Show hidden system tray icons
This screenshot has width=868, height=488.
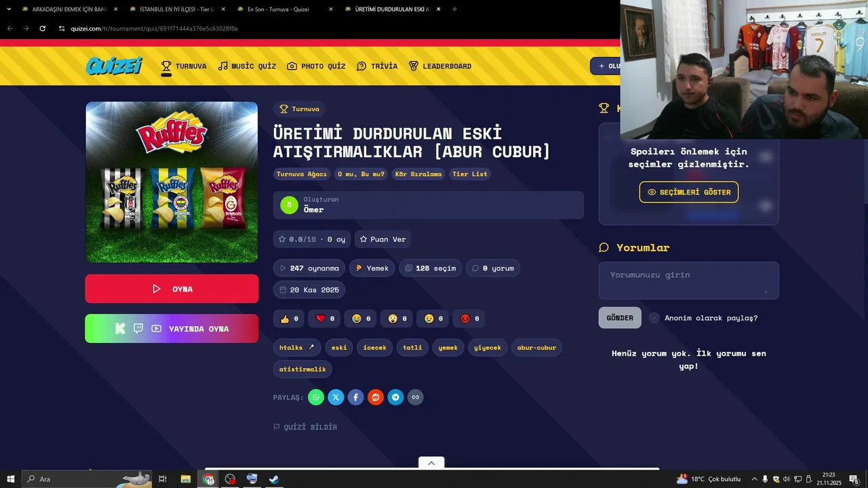754,479
